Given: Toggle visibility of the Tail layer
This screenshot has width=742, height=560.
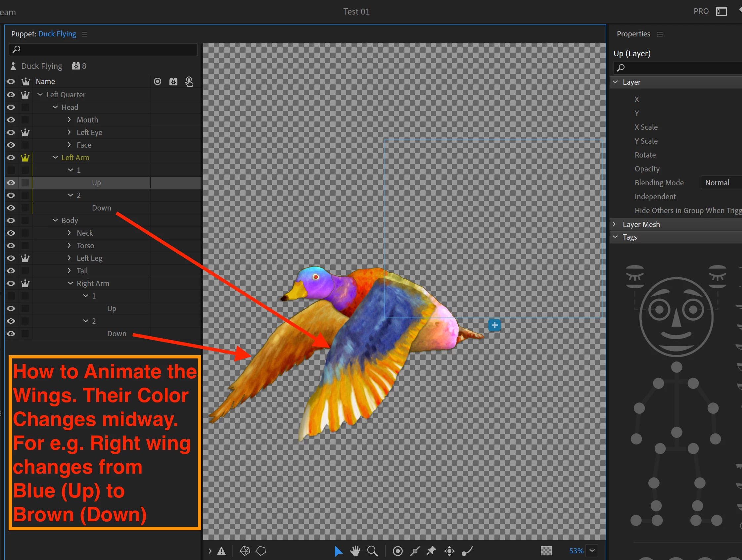Looking at the screenshot, I should point(11,271).
